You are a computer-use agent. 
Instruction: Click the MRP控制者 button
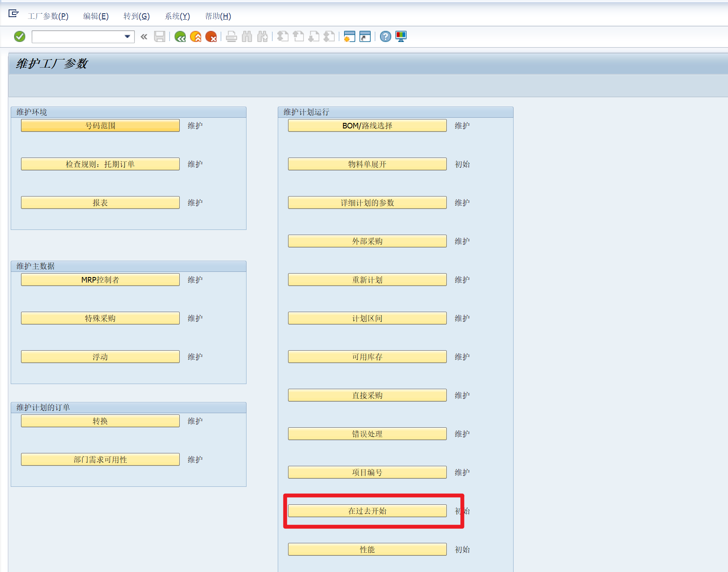(x=100, y=280)
